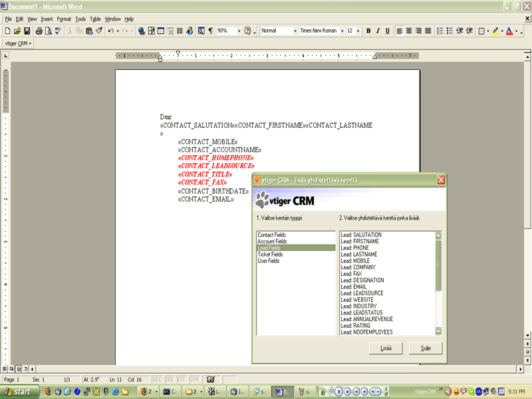Open Print Preview from the toolbar
The image size is (532, 399).
coord(49,31)
